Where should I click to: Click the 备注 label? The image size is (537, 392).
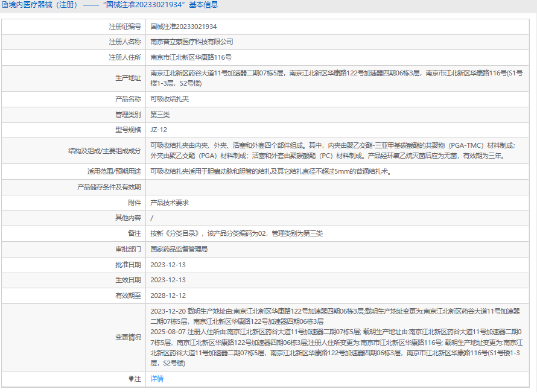pos(134,233)
